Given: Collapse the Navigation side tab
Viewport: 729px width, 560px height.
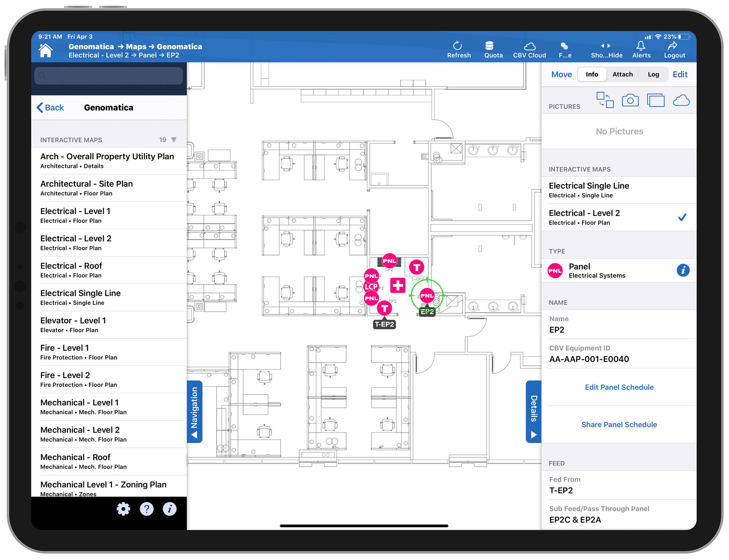Looking at the screenshot, I should (195, 412).
